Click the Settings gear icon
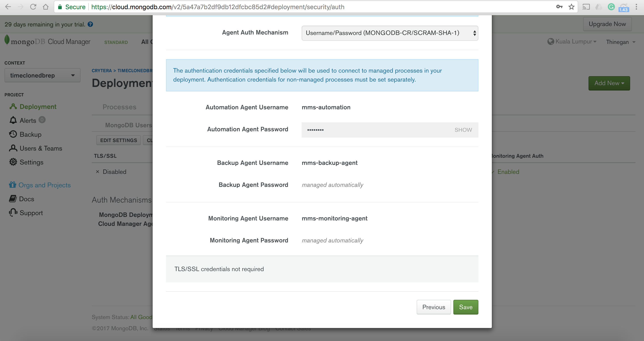The image size is (644, 341). point(13,162)
